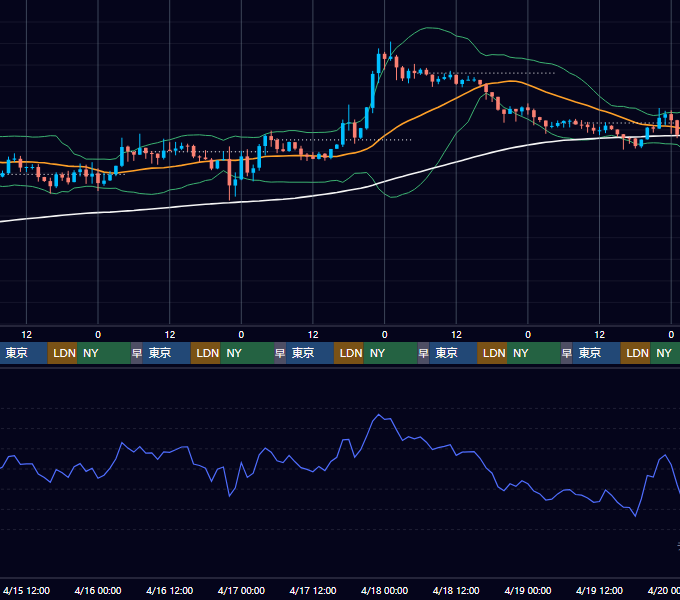The height and width of the screenshot is (600, 680).
Task: Click the 4/17 00:00 date label
Action: pyautogui.click(x=241, y=590)
